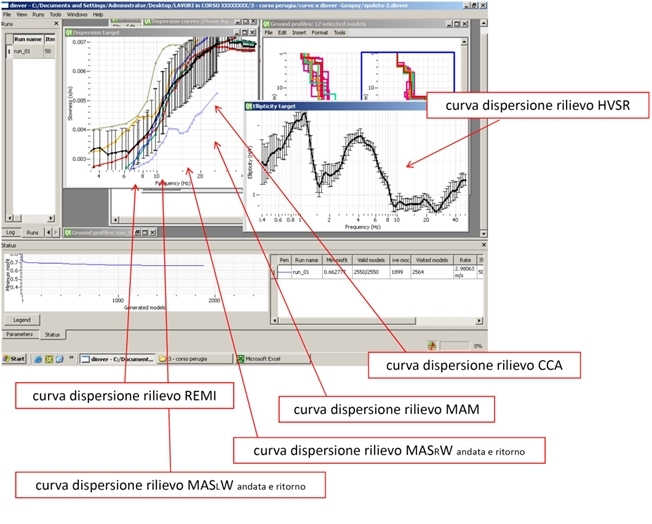The image size is (652, 524).
Task: Switch to the Runs tab at panel bottom
Action: pos(32,232)
